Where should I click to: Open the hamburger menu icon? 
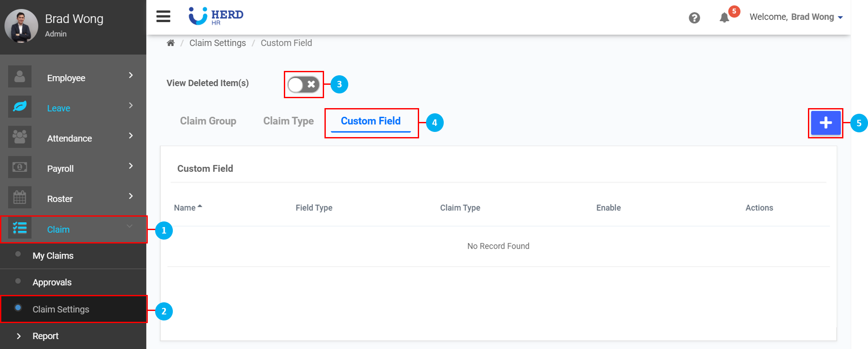163,16
